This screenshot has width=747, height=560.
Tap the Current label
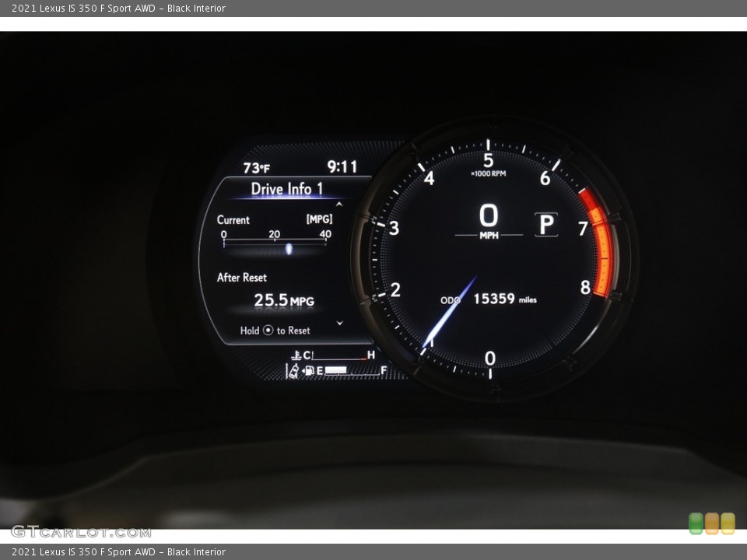[x=233, y=219]
